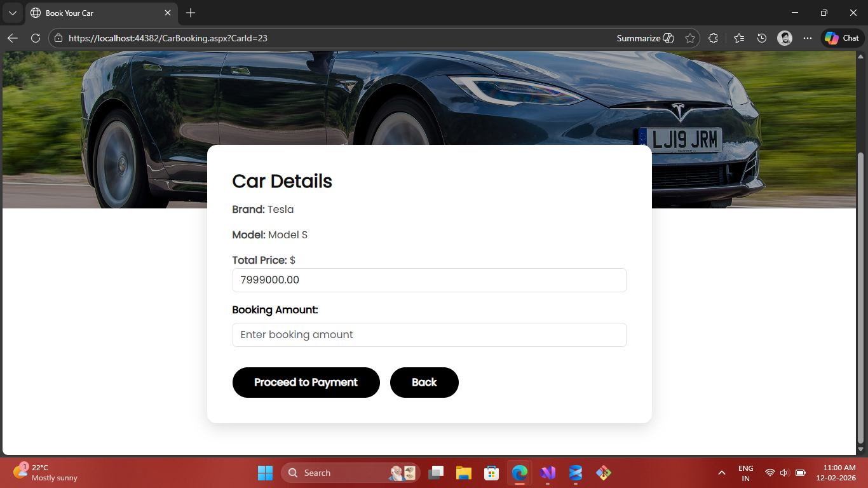Open Copilot Chat in the toolbar

842,38
